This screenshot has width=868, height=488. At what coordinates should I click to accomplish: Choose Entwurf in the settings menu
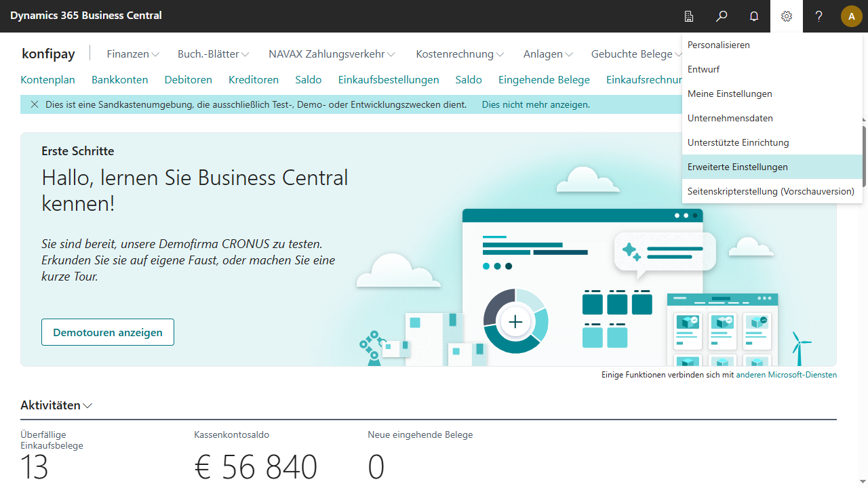click(772, 69)
